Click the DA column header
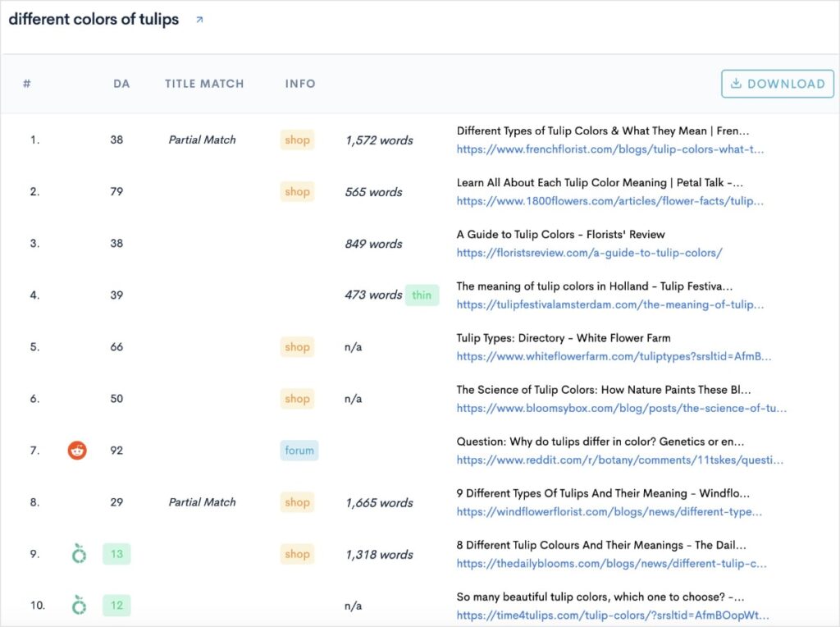Viewport: 840px width, 627px height. pyautogui.click(x=121, y=83)
